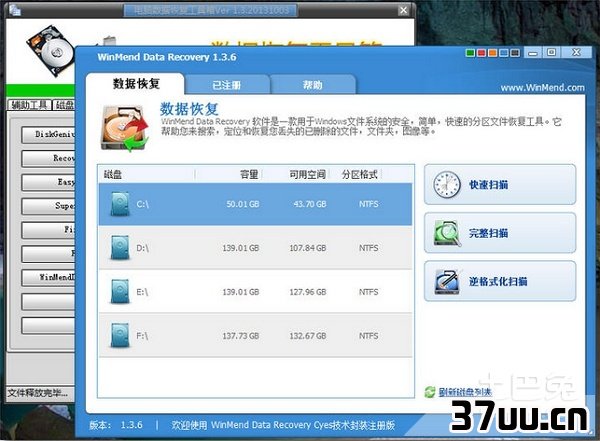Click the 107.84 GB free space value
This screenshot has height=441, width=600.
pos(308,248)
